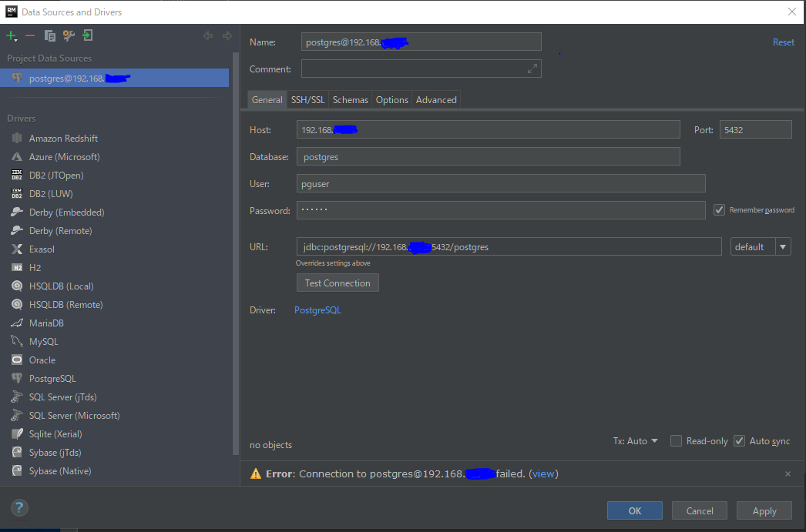Disable the Auto sync checkbox
Image resolution: width=806 pixels, height=532 pixels.
pyautogui.click(x=739, y=441)
